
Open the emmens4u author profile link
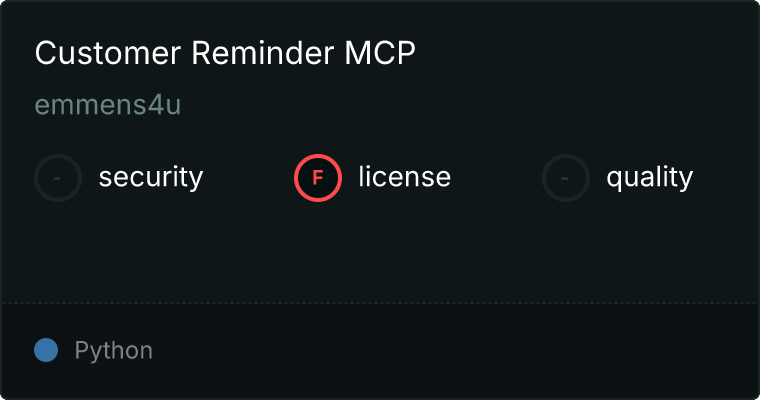(x=108, y=104)
